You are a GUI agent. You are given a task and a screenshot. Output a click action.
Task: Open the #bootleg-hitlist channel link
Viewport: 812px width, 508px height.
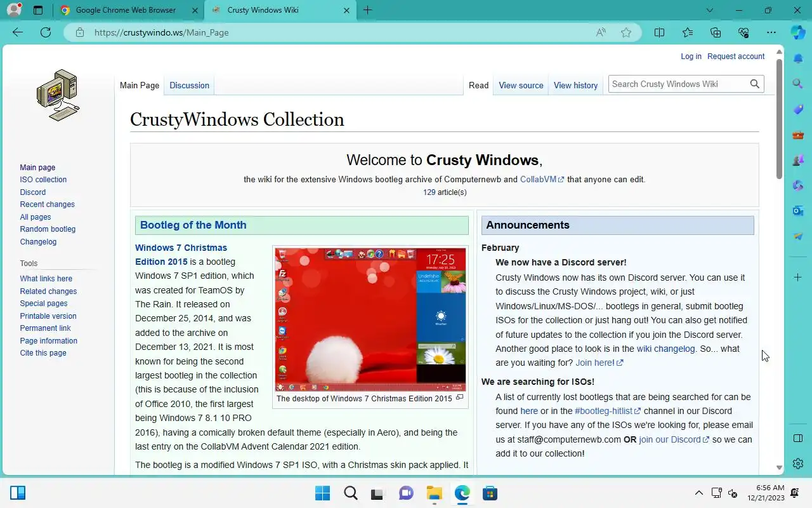pyautogui.click(x=608, y=411)
